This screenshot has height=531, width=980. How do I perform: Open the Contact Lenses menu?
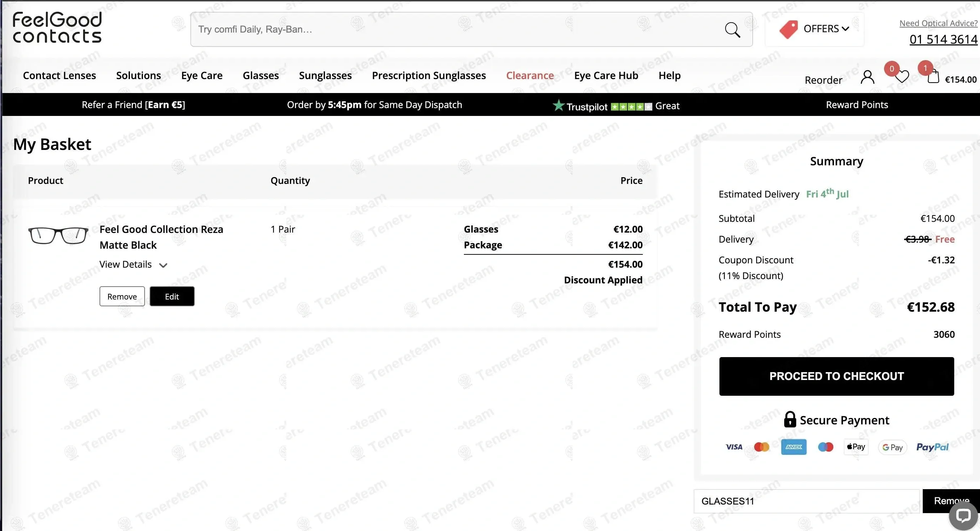(59, 75)
